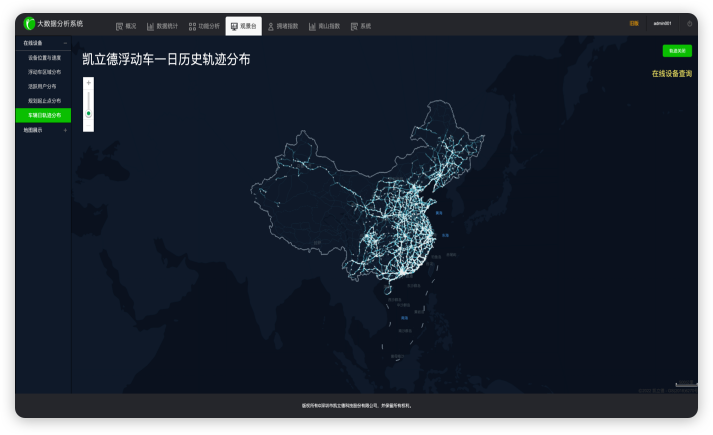Click the 功能分析 grid icon
The height and width of the screenshot is (435, 713).
192,26
